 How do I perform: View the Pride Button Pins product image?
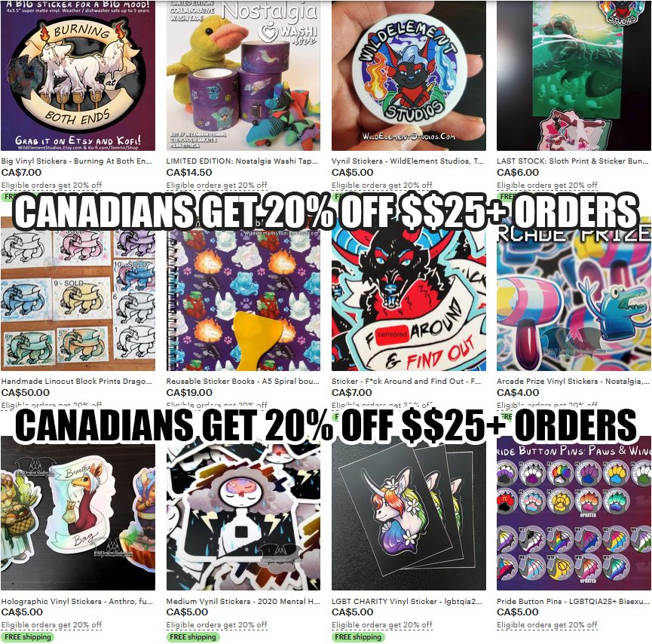click(574, 516)
